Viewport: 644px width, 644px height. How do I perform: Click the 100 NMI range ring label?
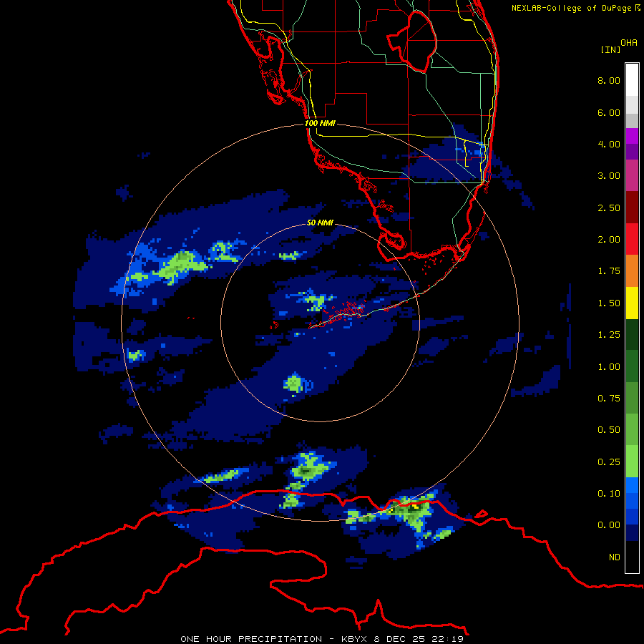(320, 123)
